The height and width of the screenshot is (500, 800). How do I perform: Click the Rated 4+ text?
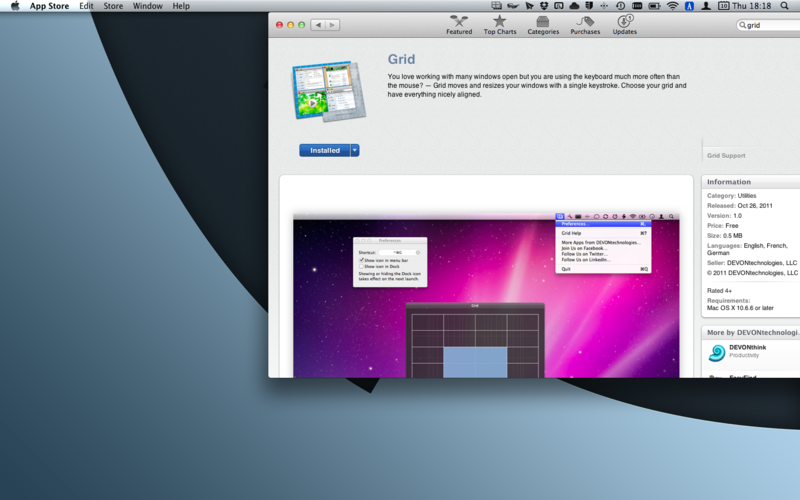719,290
